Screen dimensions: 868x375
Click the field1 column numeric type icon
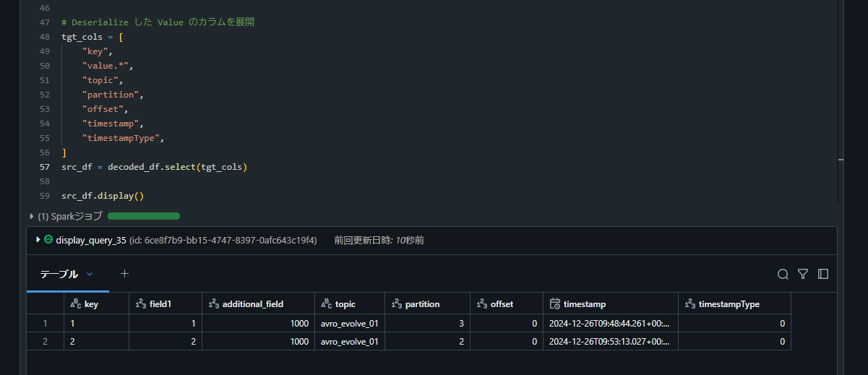point(141,304)
